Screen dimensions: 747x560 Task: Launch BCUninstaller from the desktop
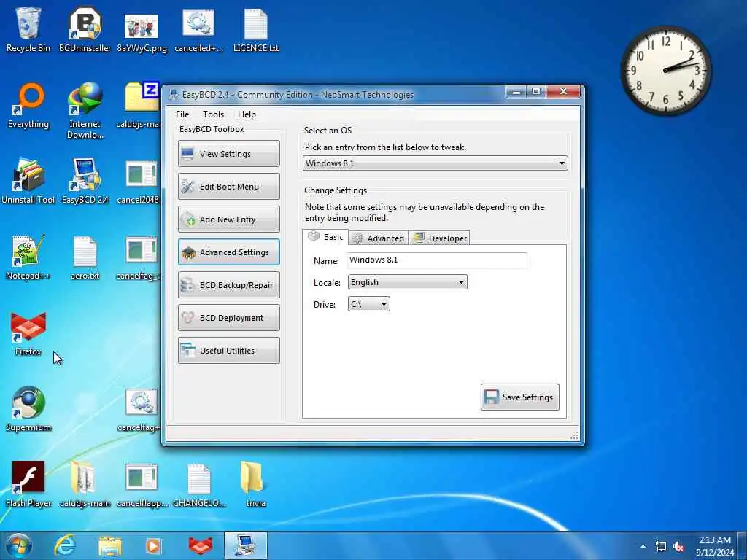(x=85, y=29)
